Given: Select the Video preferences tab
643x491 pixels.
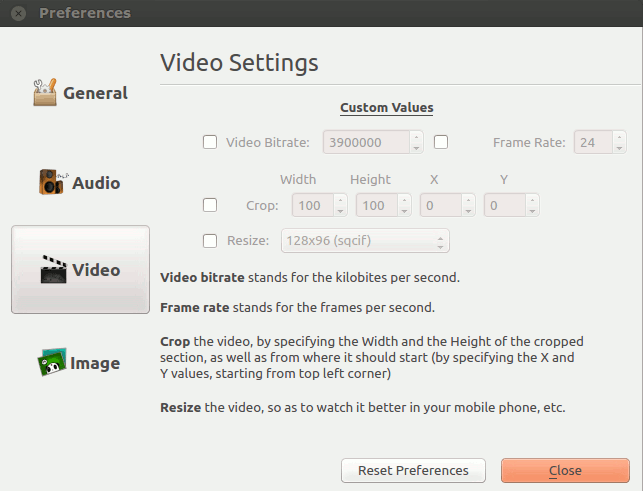Looking at the screenshot, I should 80,269.
